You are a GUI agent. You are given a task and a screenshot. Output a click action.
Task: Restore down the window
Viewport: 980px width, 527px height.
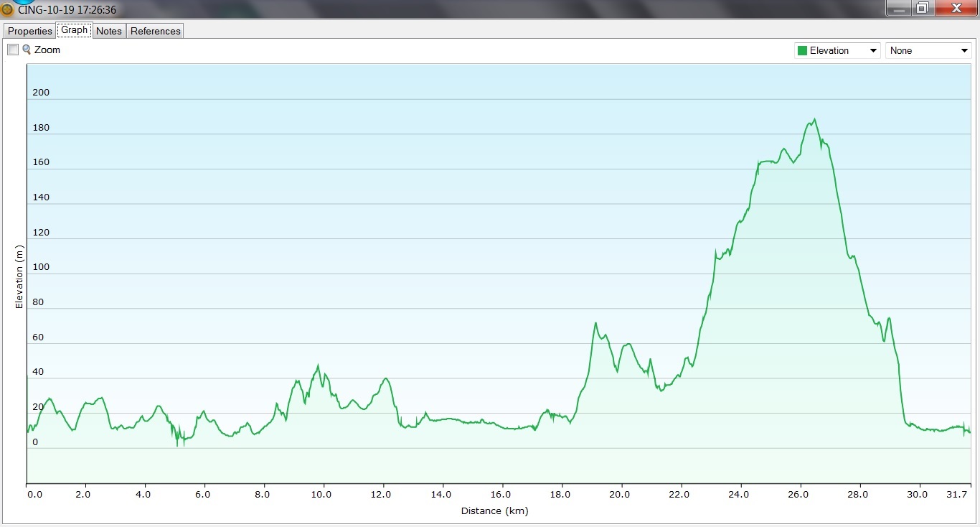coord(923,8)
